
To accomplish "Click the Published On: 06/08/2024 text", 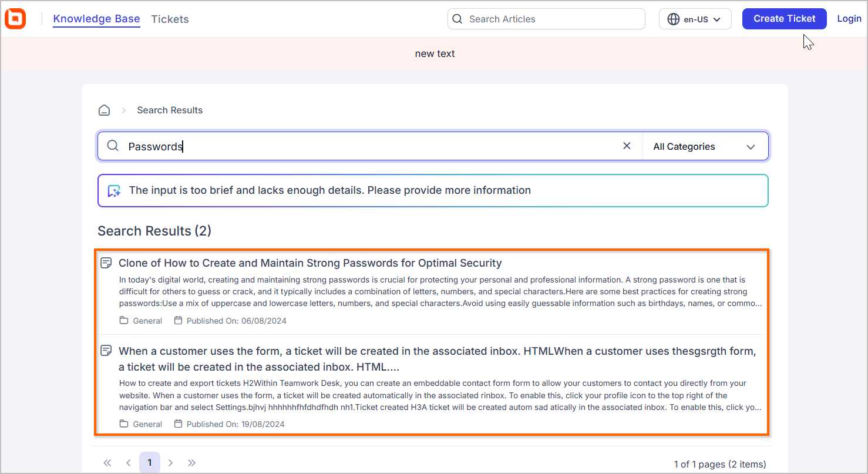I will [237, 321].
